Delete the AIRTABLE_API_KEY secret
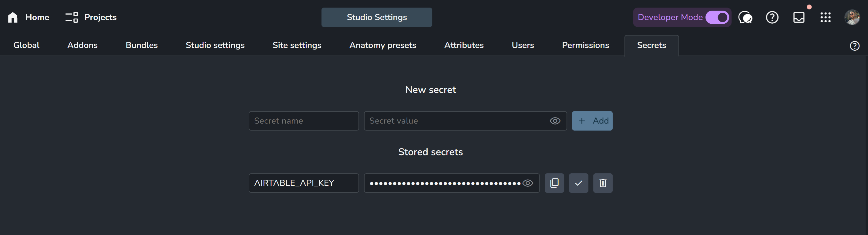 603,183
